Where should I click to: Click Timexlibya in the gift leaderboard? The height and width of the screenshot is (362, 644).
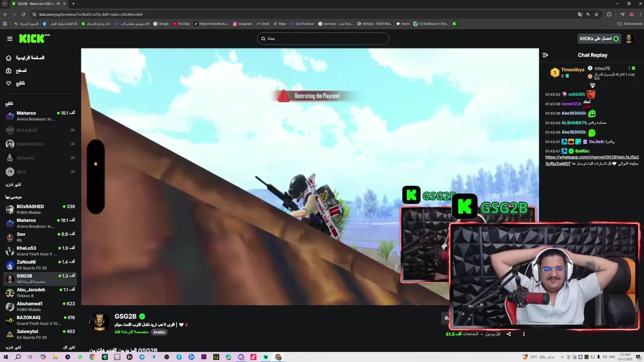point(573,69)
